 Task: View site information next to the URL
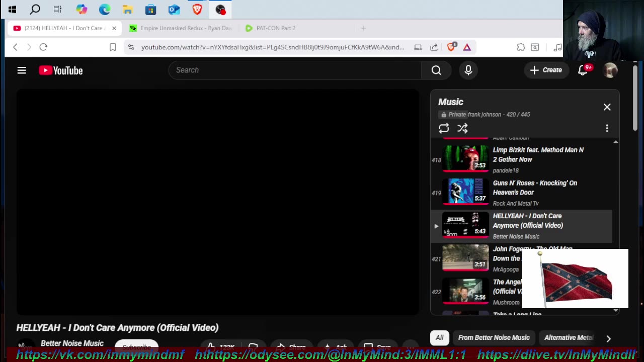tap(131, 47)
